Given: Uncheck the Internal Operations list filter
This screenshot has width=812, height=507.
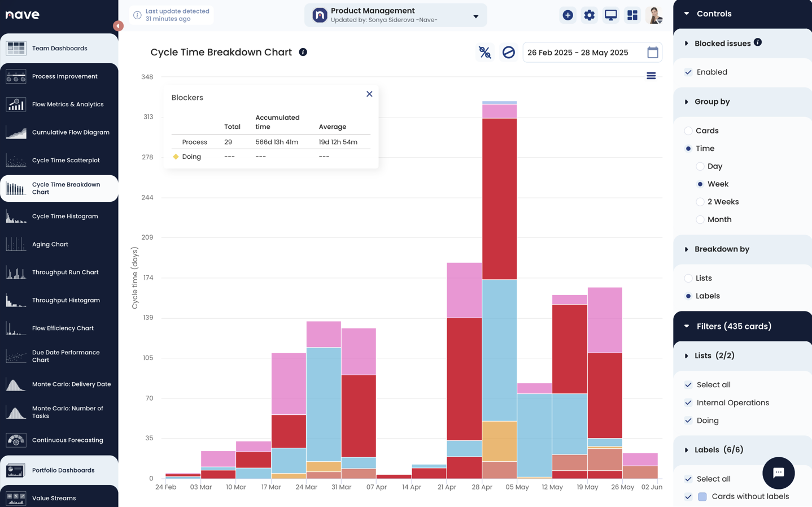Looking at the screenshot, I should (688, 403).
